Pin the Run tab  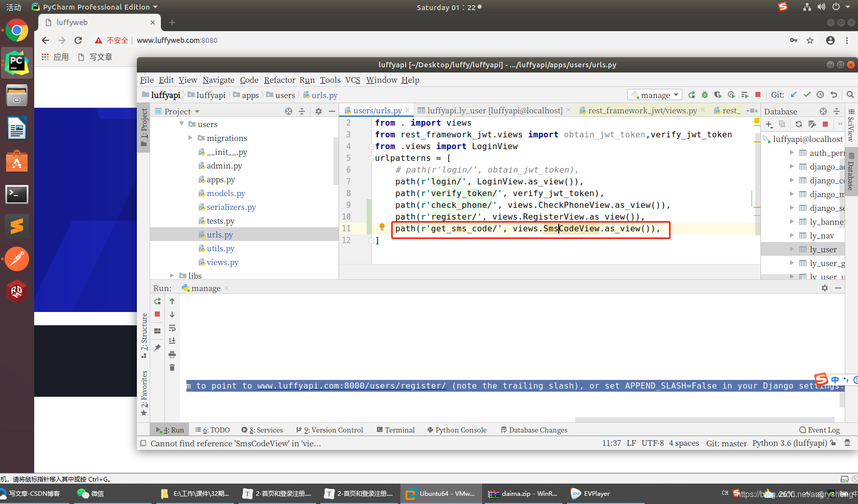click(157, 348)
